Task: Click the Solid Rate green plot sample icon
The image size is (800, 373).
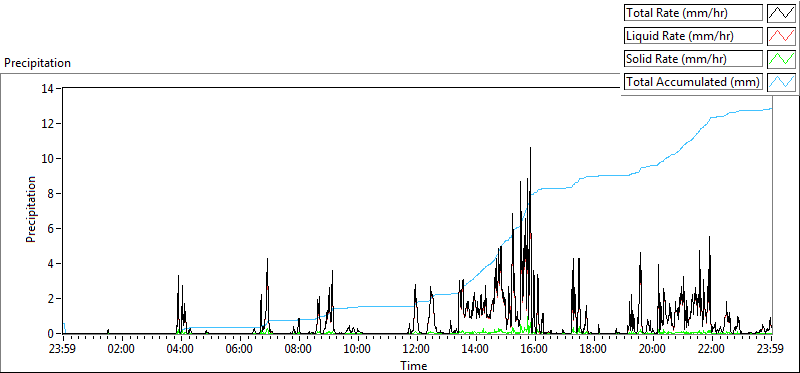Action: point(781,59)
